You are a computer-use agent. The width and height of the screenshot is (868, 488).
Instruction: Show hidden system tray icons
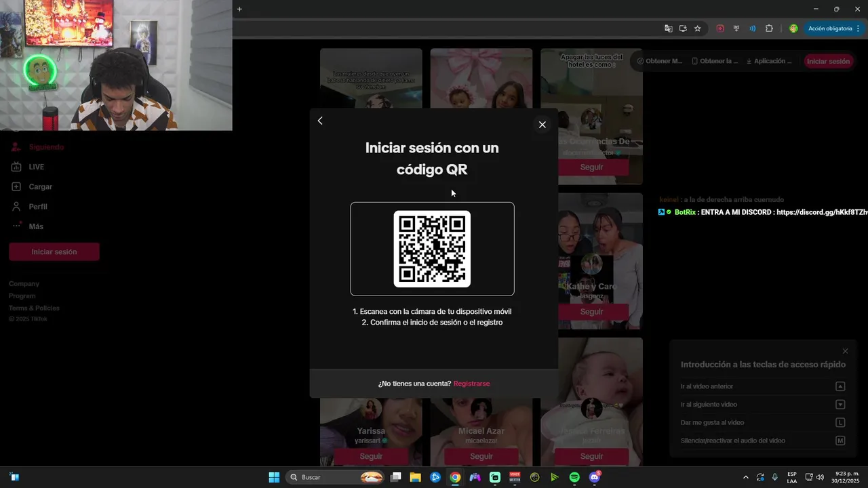click(x=746, y=477)
